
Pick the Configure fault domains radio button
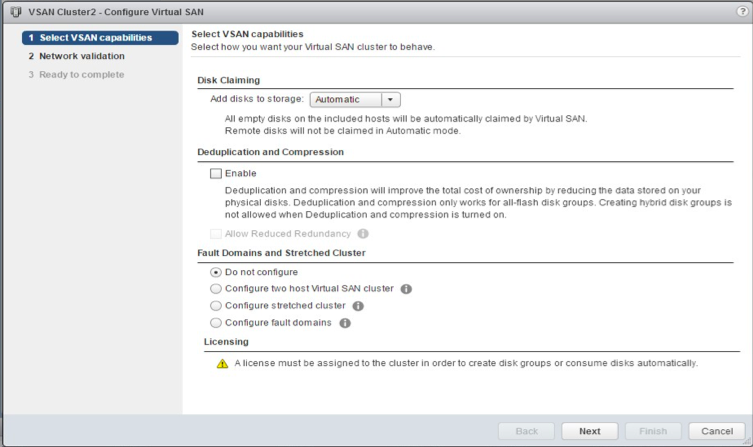point(216,323)
